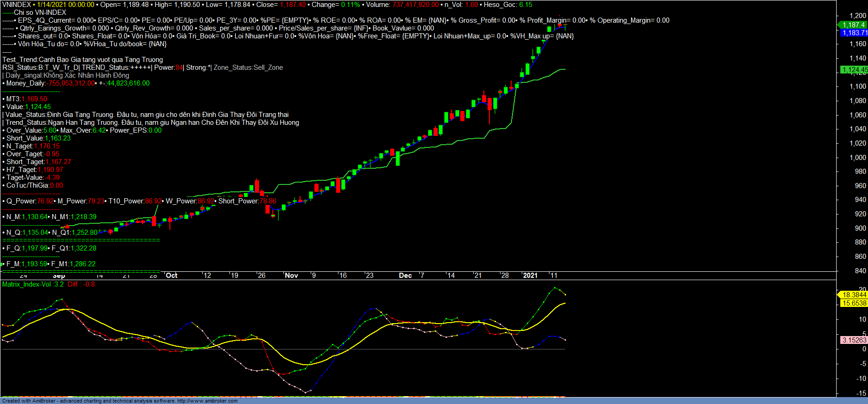Click the Zone_Status Sell_Zone text
Viewport: 868px width, 404px height.
(248, 67)
